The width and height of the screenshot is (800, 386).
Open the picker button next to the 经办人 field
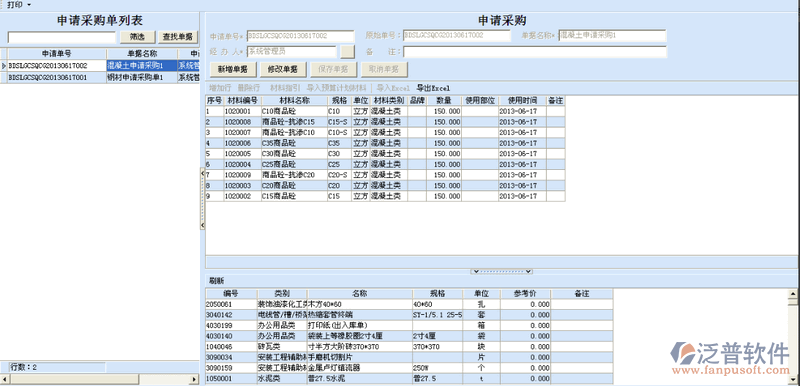pyautogui.click(x=347, y=52)
